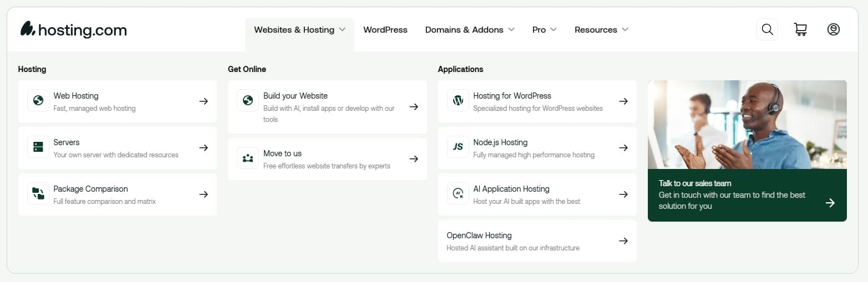The height and width of the screenshot is (282, 868).
Task: Click the 'Get Online' column heading
Action: pos(247,69)
